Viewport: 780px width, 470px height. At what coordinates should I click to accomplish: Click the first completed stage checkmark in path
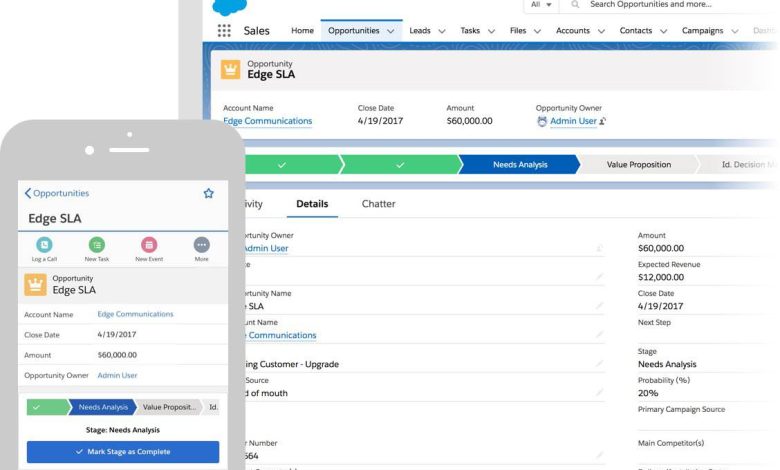282,165
